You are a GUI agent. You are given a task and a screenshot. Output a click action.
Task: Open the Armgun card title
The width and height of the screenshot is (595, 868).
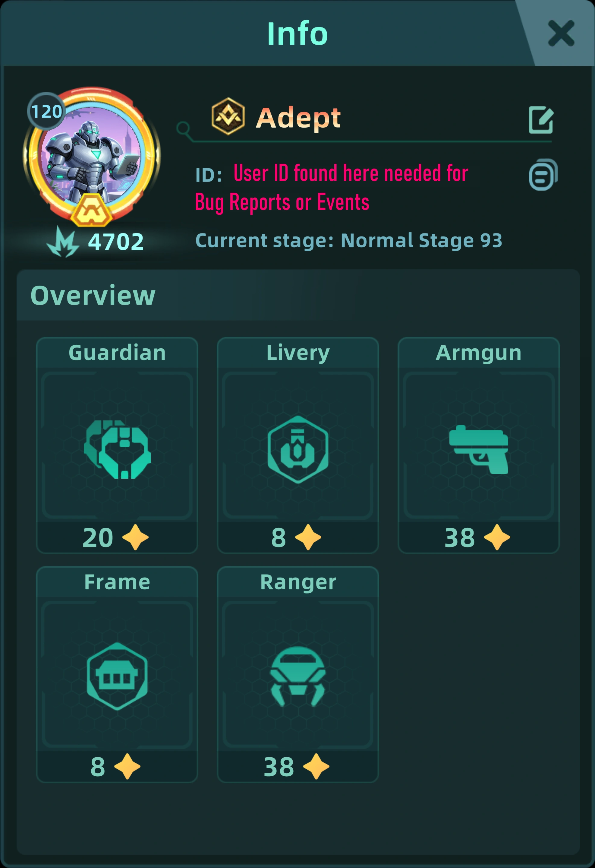click(x=479, y=353)
